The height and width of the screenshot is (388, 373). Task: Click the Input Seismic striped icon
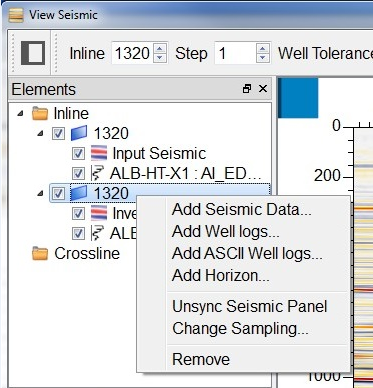99,153
